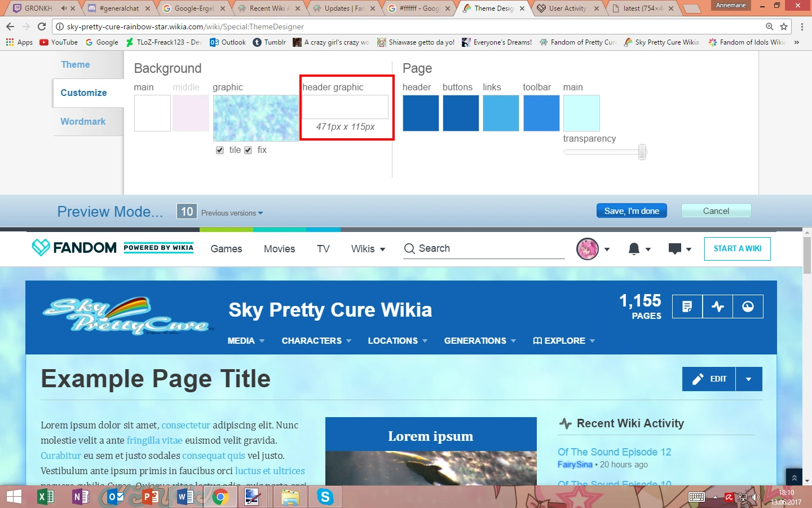This screenshot has height=508, width=812.
Task: Click the Cancel button
Action: [716, 211]
